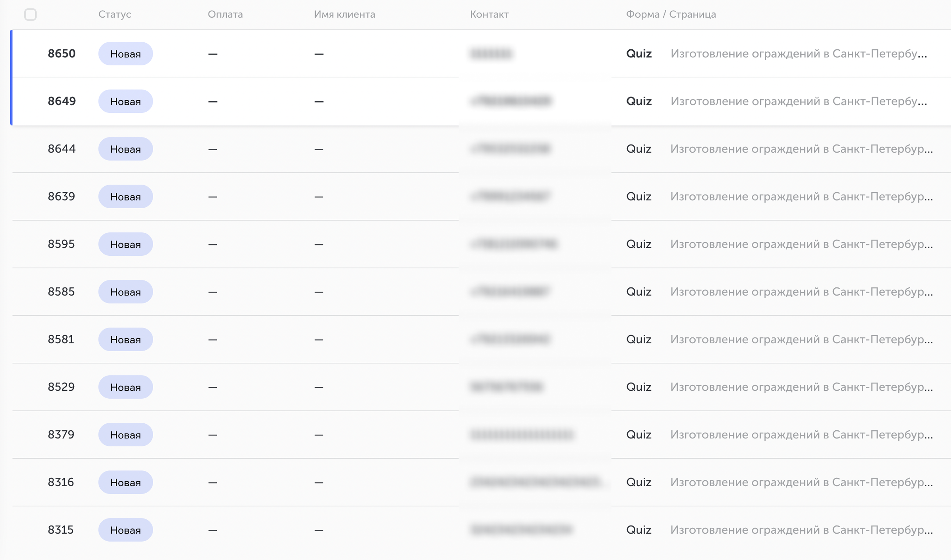Image resolution: width=951 pixels, height=560 pixels.
Task: Open the page link in row 8315
Action: coord(801,530)
